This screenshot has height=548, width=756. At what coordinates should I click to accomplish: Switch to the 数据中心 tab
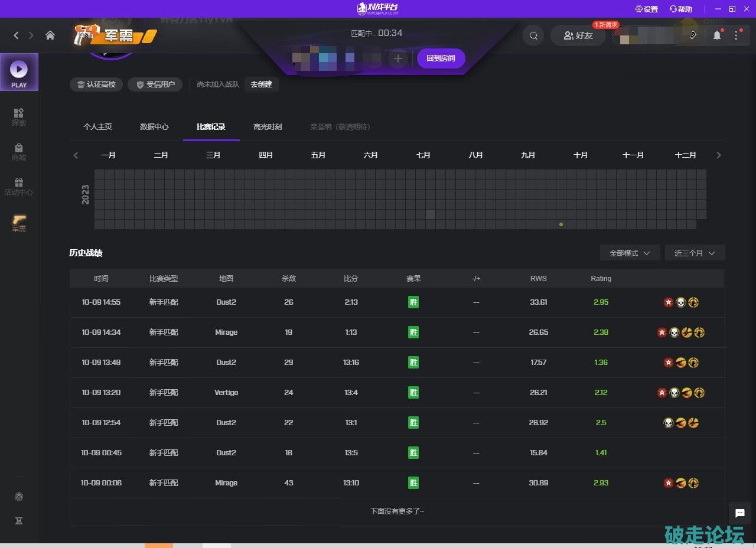154,127
